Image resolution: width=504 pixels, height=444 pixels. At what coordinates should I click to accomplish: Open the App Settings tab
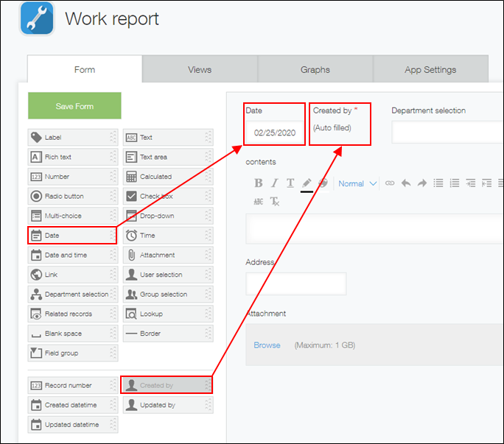coord(430,69)
